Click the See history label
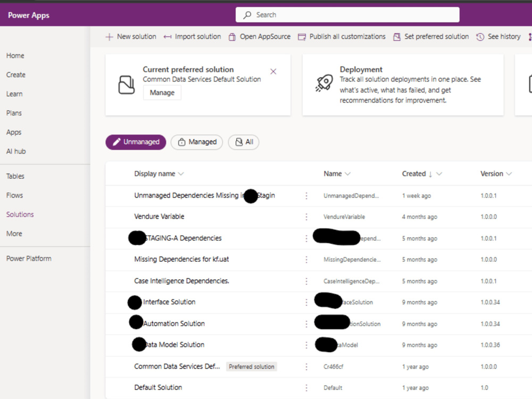The height and width of the screenshot is (399, 532). (504, 37)
